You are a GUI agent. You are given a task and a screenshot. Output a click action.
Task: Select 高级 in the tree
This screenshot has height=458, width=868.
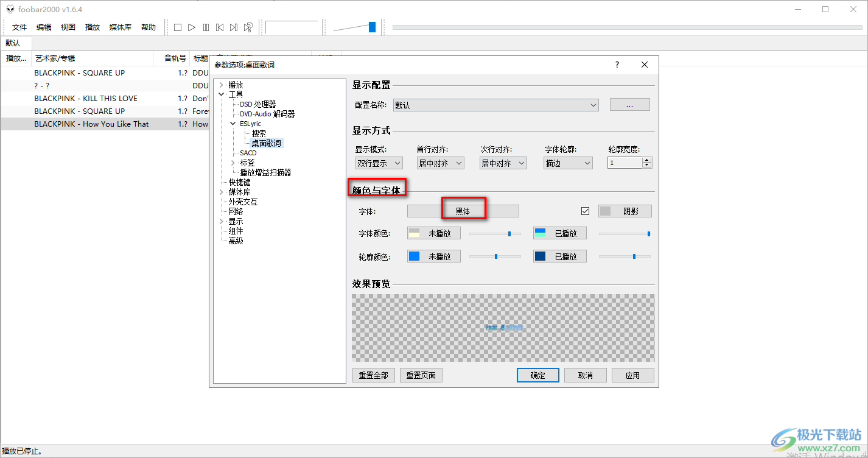[236, 241]
